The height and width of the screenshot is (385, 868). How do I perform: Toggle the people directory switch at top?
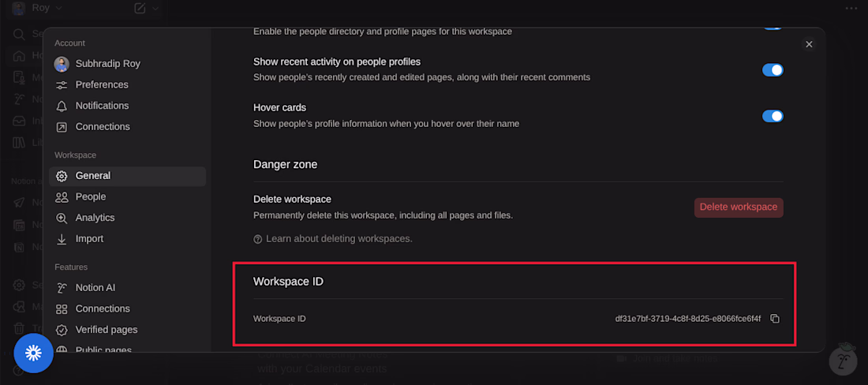pos(772,28)
